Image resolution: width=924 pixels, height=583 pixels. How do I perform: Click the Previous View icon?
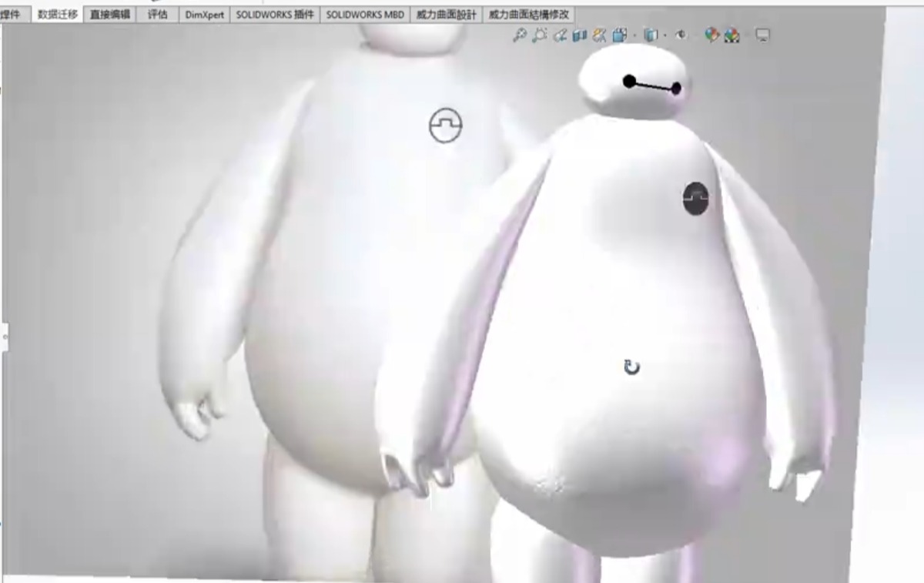click(560, 35)
